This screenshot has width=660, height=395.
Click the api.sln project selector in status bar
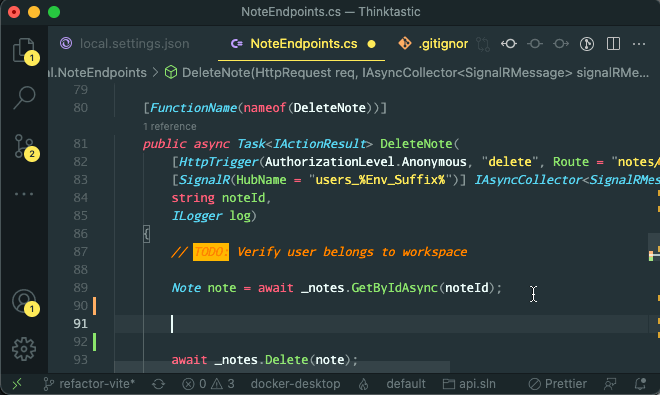[x=469, y=384]
